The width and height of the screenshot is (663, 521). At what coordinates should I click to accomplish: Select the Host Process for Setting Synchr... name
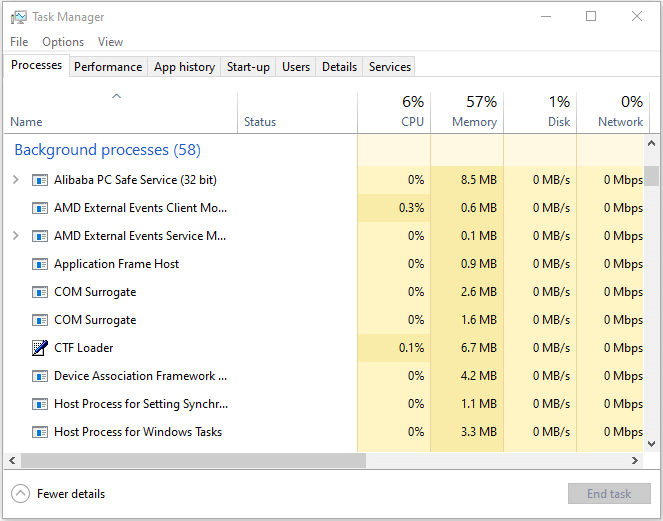point(141,404)
